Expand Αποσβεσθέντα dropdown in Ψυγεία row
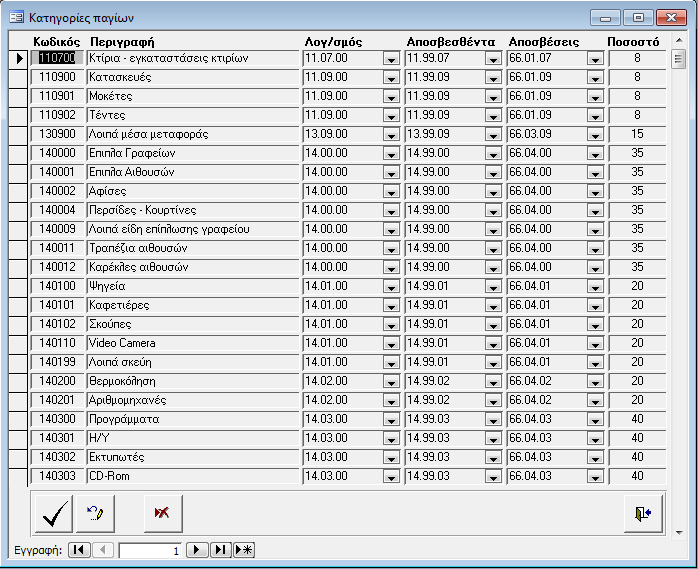 pyautogui.click(x=492, y=287)
